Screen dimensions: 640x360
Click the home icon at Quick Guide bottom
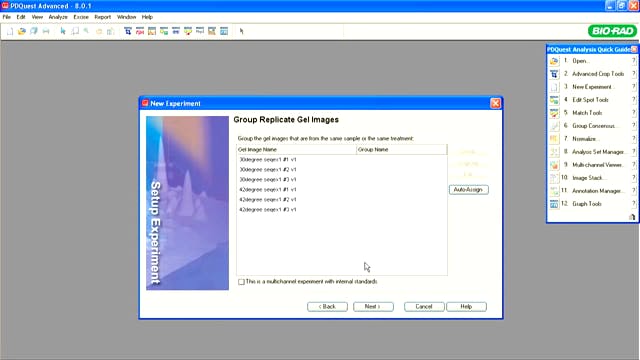tap(632, 217)
